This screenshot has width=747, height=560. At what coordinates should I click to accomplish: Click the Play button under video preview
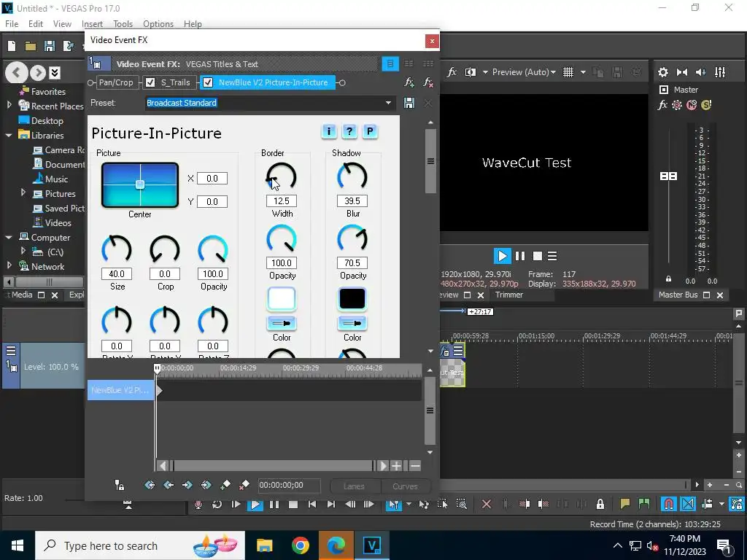click(x=502, y=256)
